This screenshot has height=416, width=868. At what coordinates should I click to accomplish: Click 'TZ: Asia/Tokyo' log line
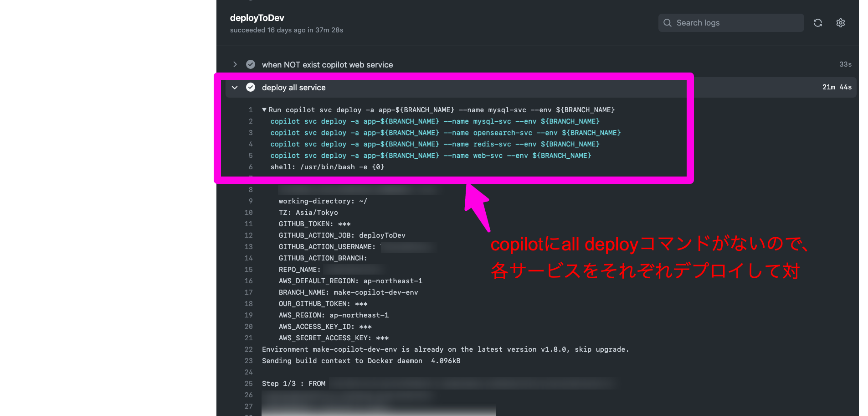pyautogui.click(x=308, y=213)
